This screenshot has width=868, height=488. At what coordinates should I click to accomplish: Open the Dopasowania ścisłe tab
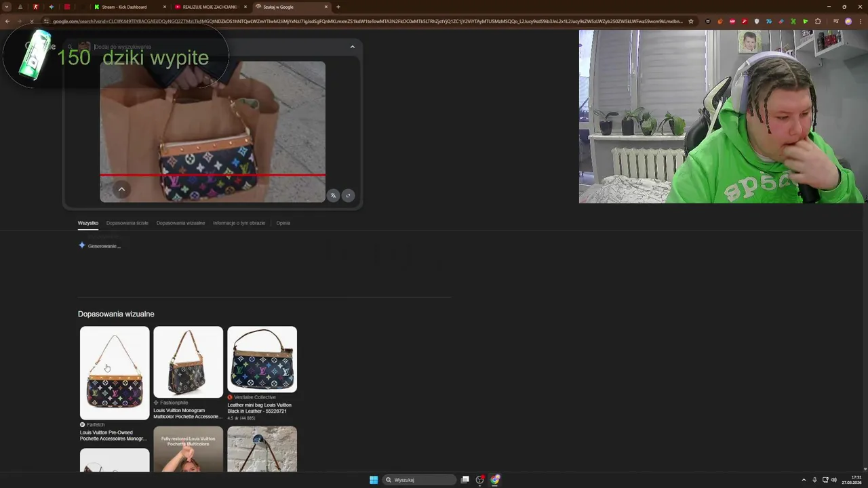(127, 223)
